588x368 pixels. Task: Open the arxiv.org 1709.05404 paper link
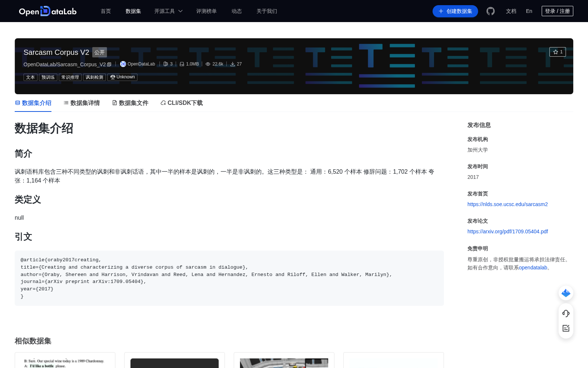[508, 231]
